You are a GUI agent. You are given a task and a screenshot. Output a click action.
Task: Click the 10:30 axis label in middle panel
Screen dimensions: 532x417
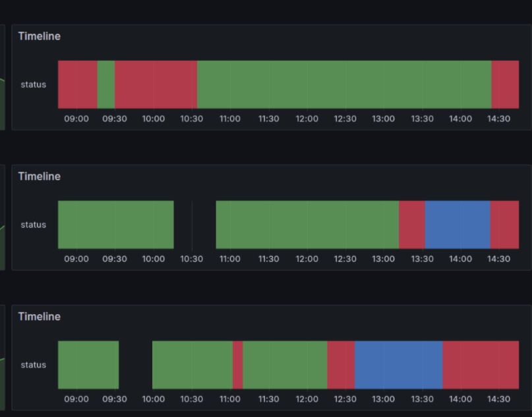(x=192, y=259)
